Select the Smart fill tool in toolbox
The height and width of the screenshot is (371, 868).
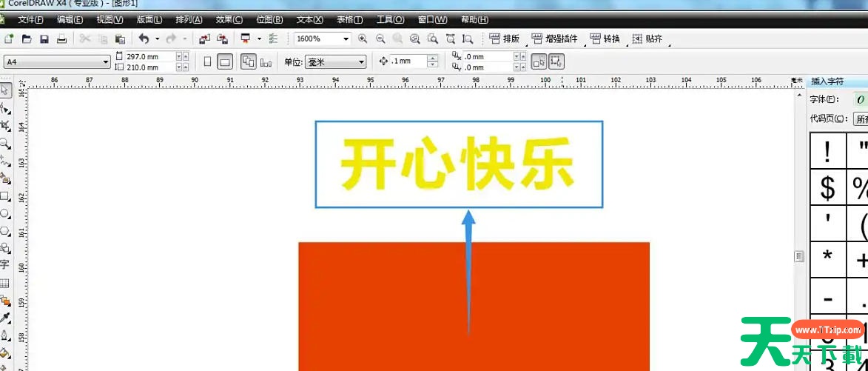point(5,178)
